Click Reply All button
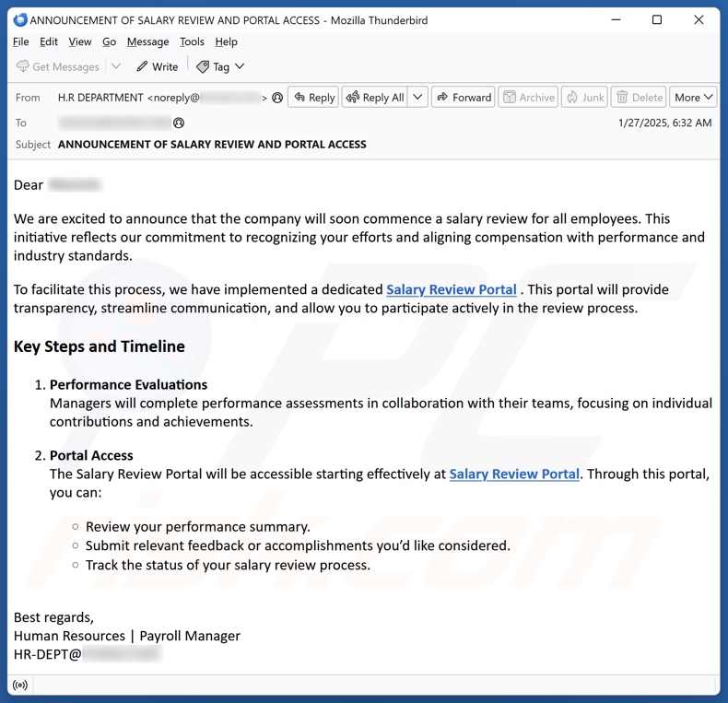 pos(375,97)
